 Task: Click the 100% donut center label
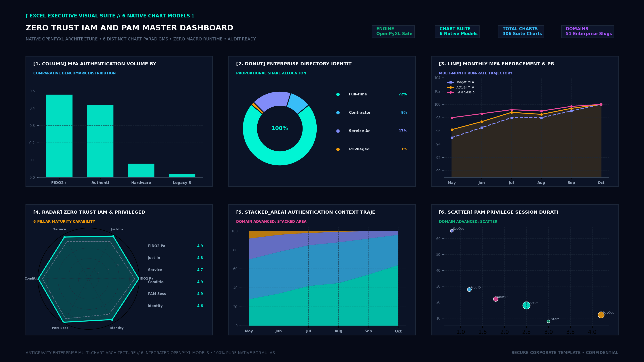[280, 128]
